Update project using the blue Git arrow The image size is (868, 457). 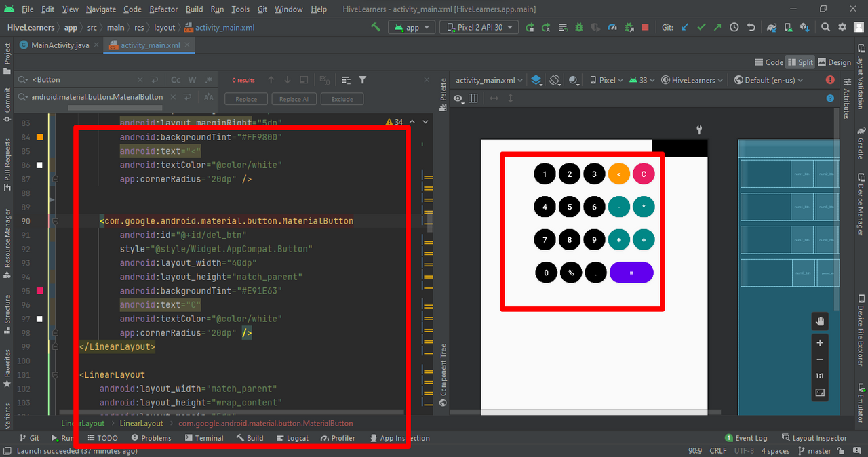685,28
